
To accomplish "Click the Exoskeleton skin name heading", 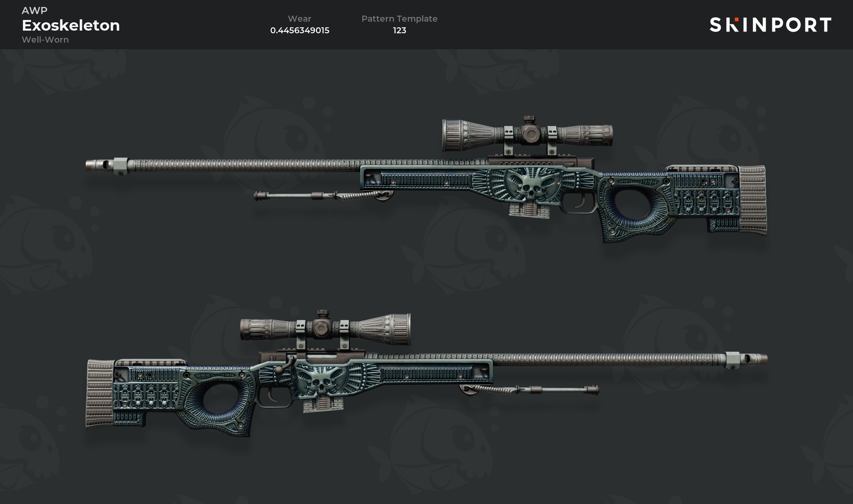I will coord(71,26).
